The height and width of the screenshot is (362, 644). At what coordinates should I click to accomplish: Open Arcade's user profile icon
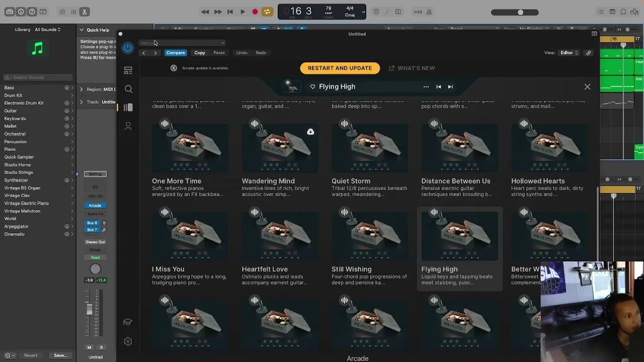coord(128,126)
